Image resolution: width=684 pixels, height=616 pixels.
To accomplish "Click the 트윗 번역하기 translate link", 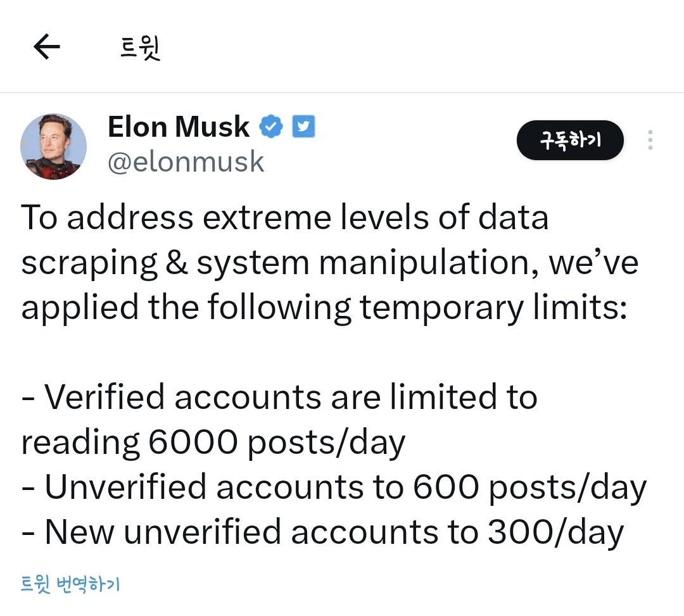I will (x=70, y=584).
